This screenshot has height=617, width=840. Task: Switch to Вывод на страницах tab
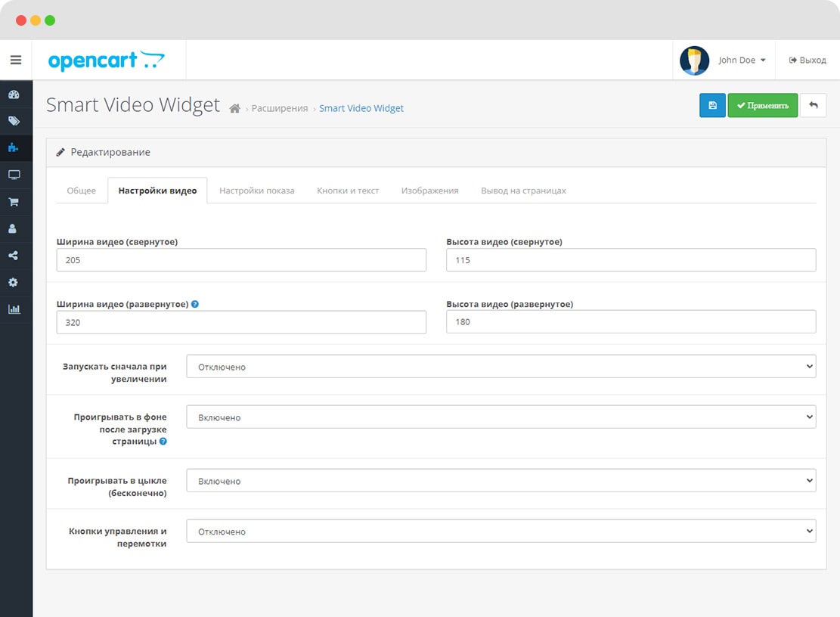pos(523,191)
